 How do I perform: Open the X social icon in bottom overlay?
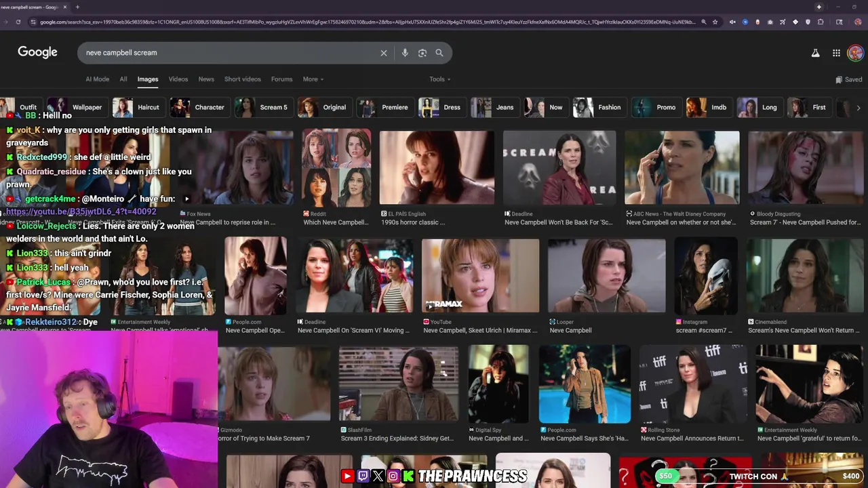click(x=378, y=476)
